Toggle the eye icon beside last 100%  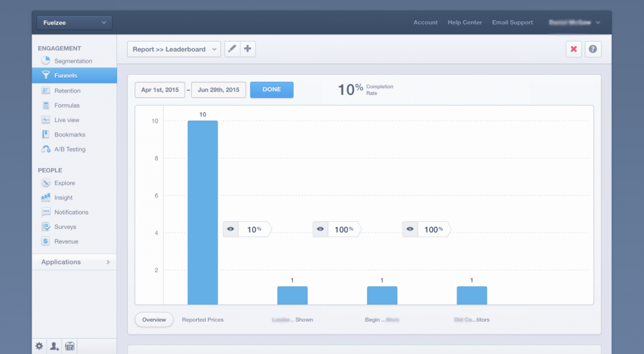pyautogui.click(x=410, y=229)
